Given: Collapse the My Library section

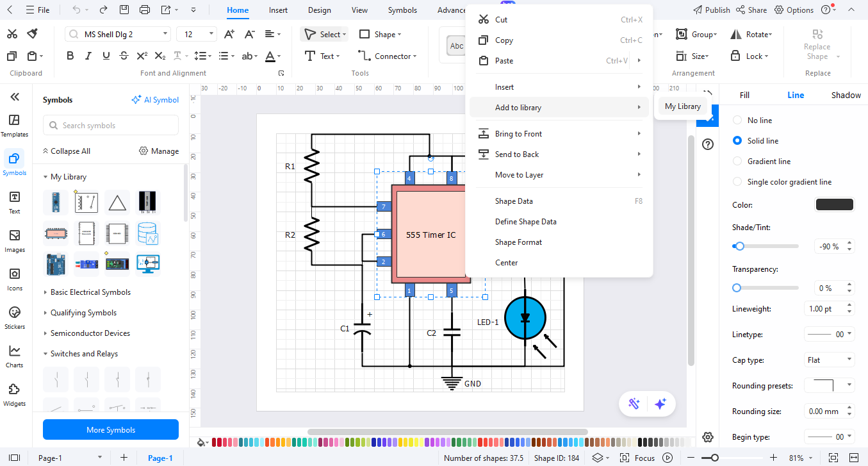Looking at the screenshot, I should click(45, 177).
